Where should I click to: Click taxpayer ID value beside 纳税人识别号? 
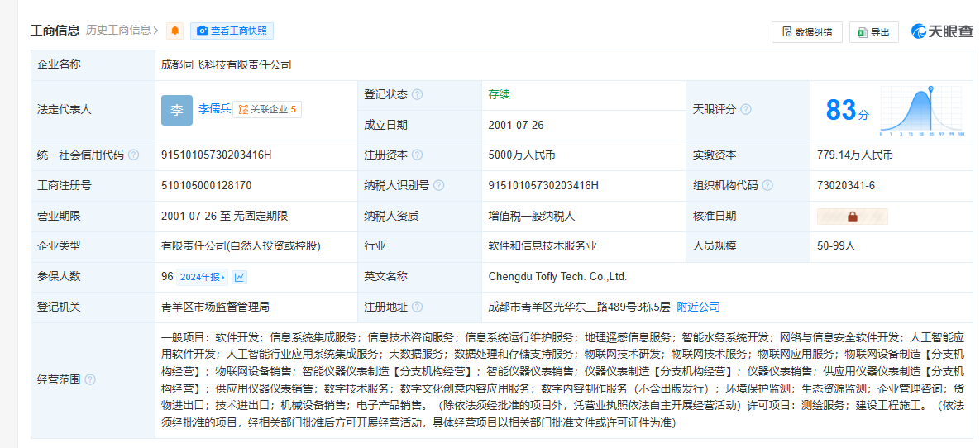coord(543,186)
